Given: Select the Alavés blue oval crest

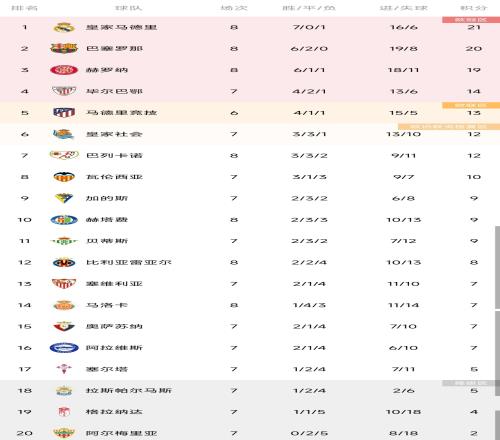Looking at the screenshot, I should 64,348.
